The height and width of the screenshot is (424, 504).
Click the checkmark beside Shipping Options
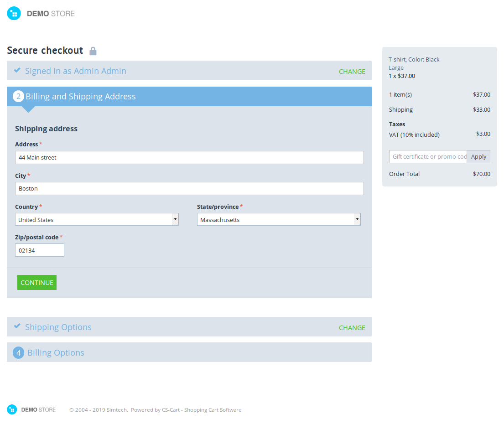click(x=17, y=326)
